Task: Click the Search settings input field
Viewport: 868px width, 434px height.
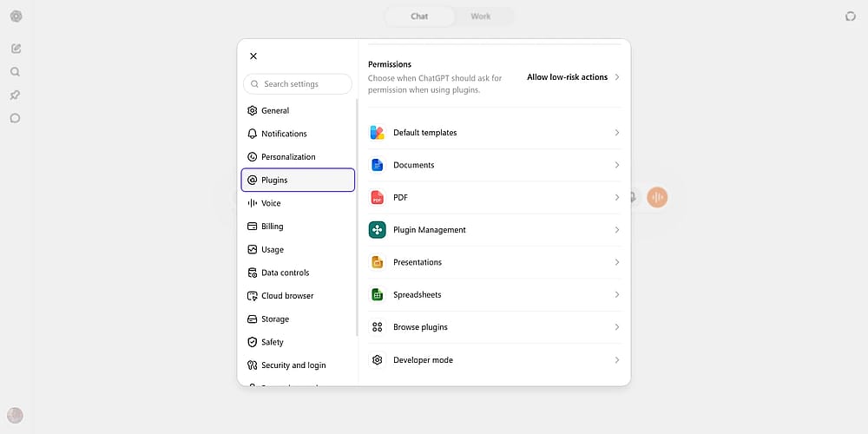Action: (x=298, y=84)
